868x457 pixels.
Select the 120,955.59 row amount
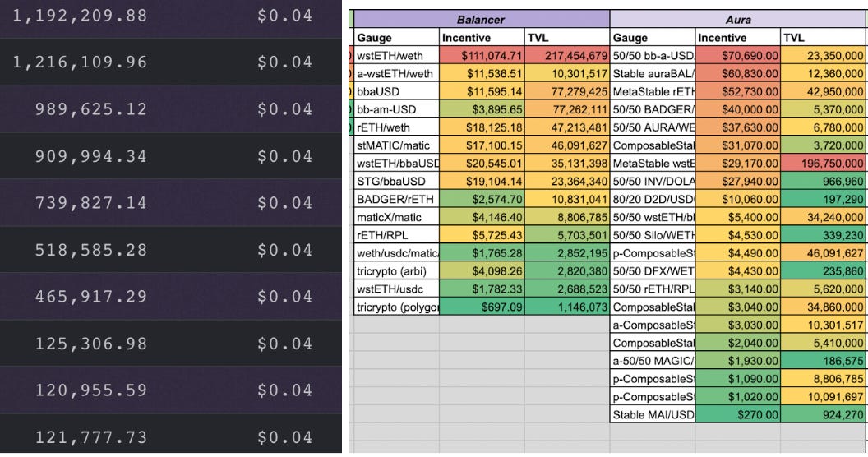pyautogui.click(x=91, y=390)
